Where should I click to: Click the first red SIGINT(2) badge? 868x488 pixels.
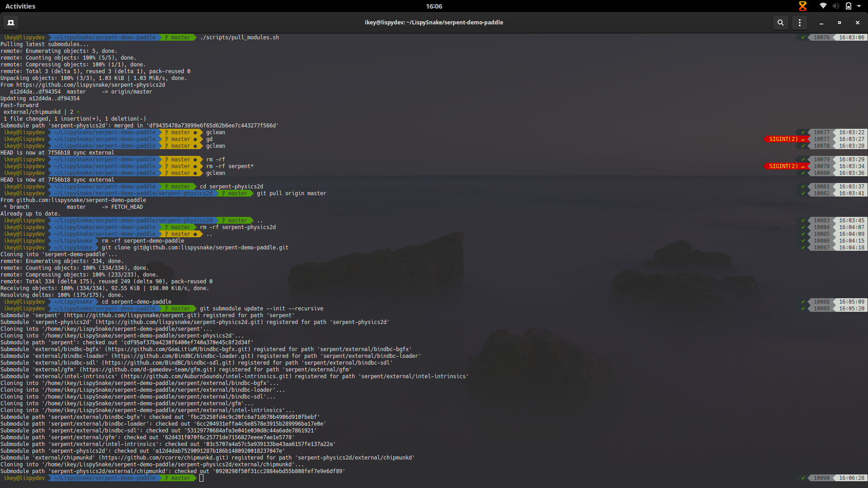tap(784, 139)
